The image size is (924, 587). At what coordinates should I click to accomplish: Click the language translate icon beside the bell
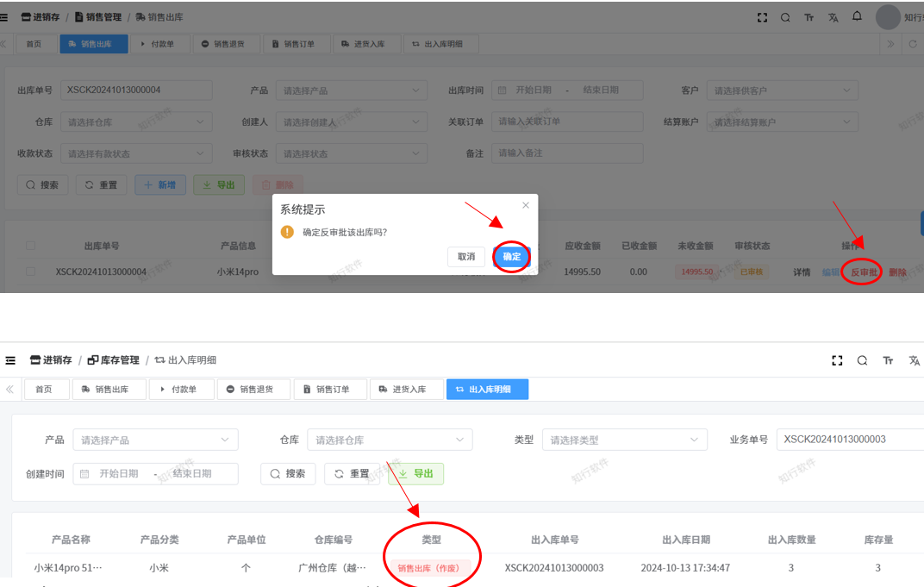click(833, 17)
